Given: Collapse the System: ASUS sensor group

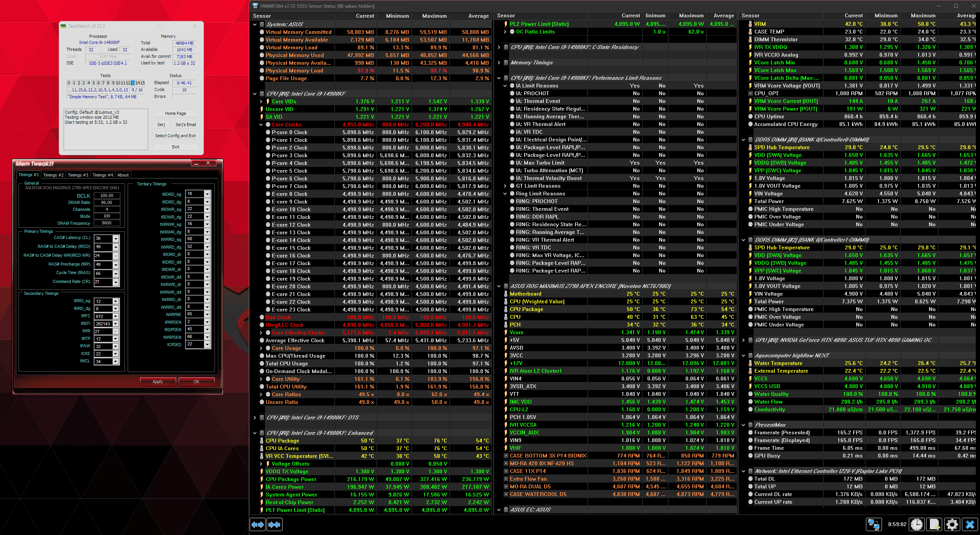Looking at the screenshot, I should 255,24.
